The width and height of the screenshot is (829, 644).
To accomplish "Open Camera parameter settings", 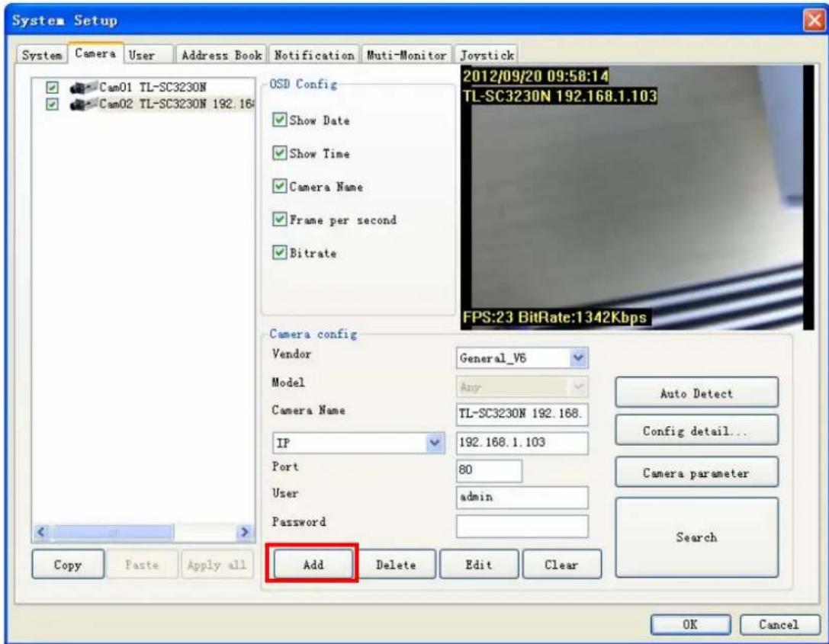I will pos(696,473).
